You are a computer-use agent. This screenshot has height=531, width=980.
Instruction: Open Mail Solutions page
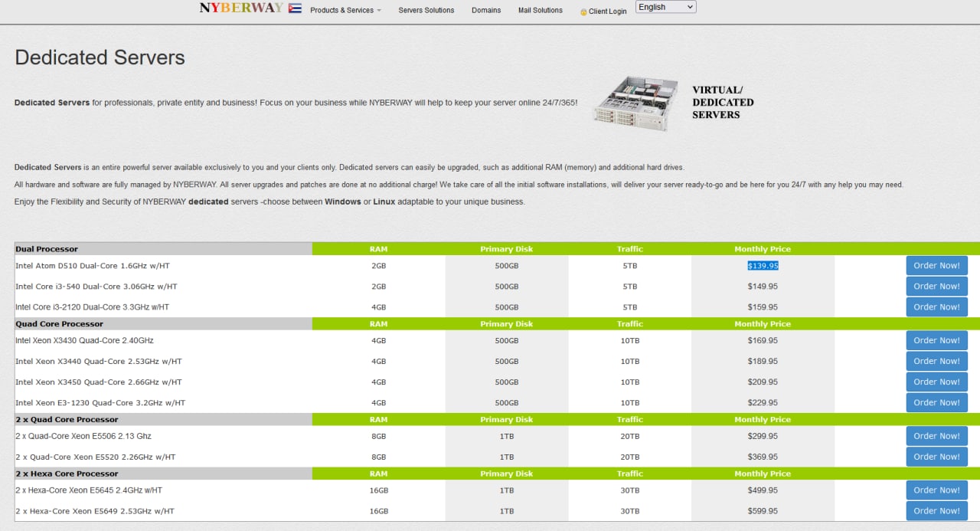click(x=541, y=10)
